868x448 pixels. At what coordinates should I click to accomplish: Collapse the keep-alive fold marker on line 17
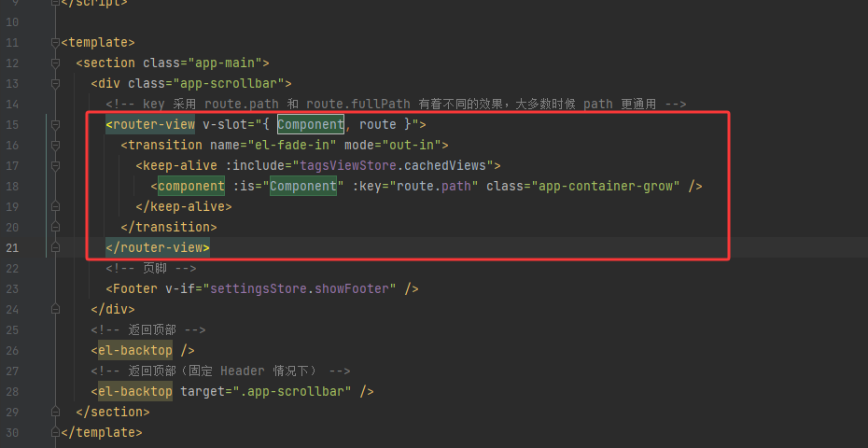tap(55, 165)
